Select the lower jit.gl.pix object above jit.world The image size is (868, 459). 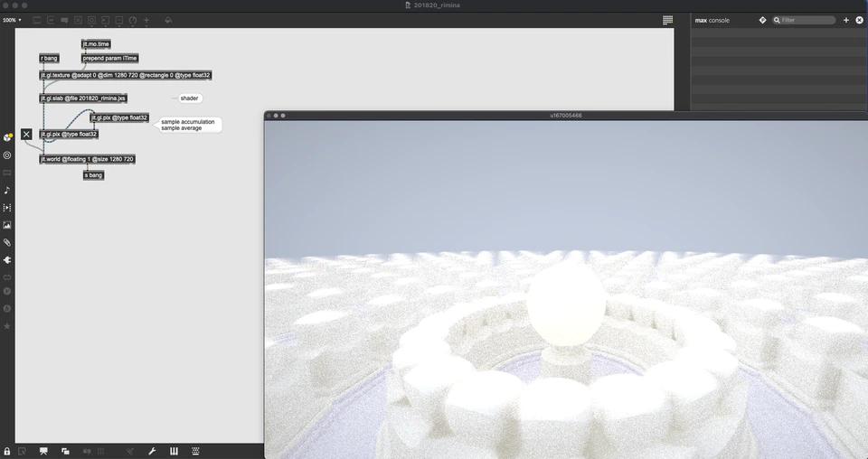(x=69, y=135)
